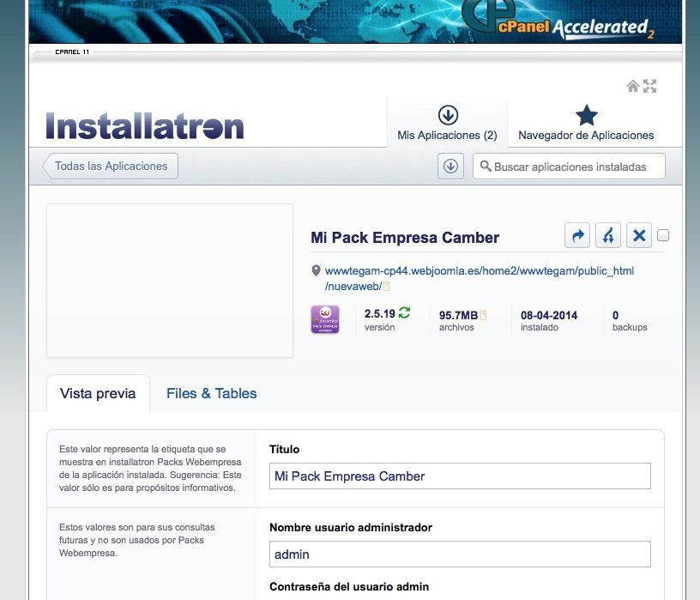Go back to Todas las Aplicaciones

[x=111, y=167]
